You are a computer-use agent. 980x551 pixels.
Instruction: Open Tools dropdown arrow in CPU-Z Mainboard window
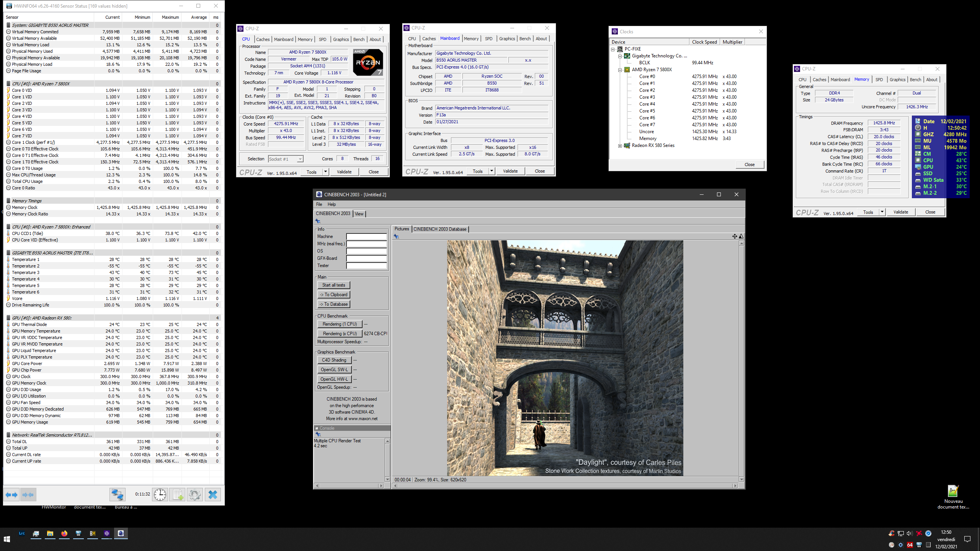492,171
